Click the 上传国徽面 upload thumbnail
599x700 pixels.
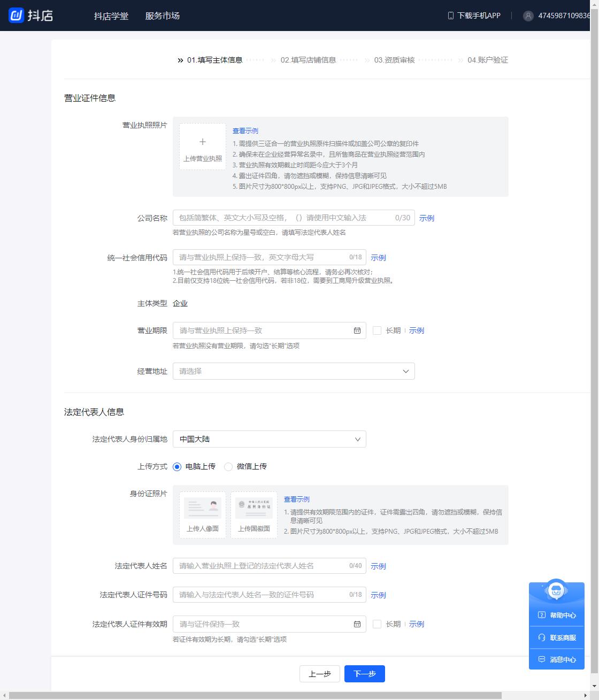(x=254, y=507)
